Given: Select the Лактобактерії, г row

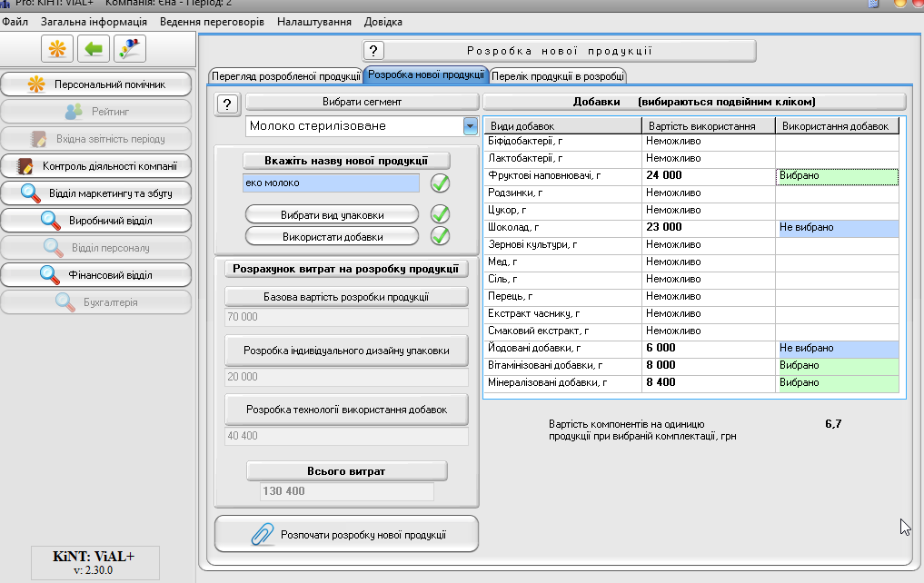Looking at the screenshot, I should coord(691,158).
